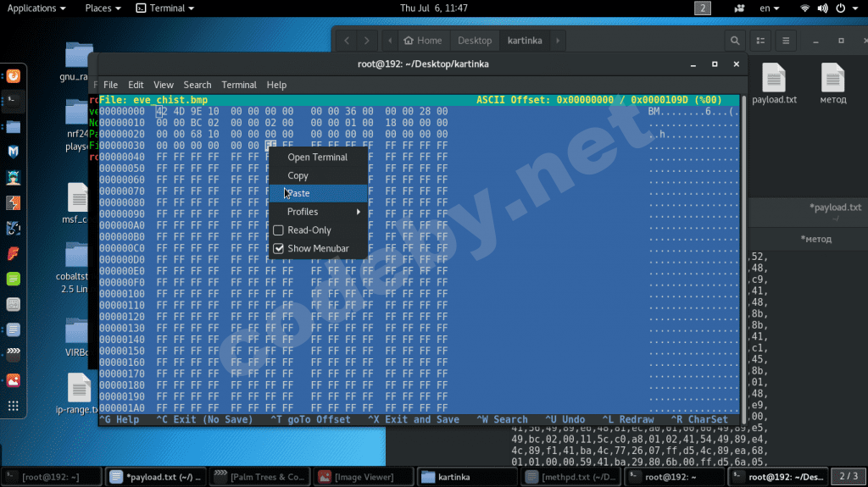Click the File: eve_chist.bmp header text
Screen dimensions: 868x487
point(153,100)
